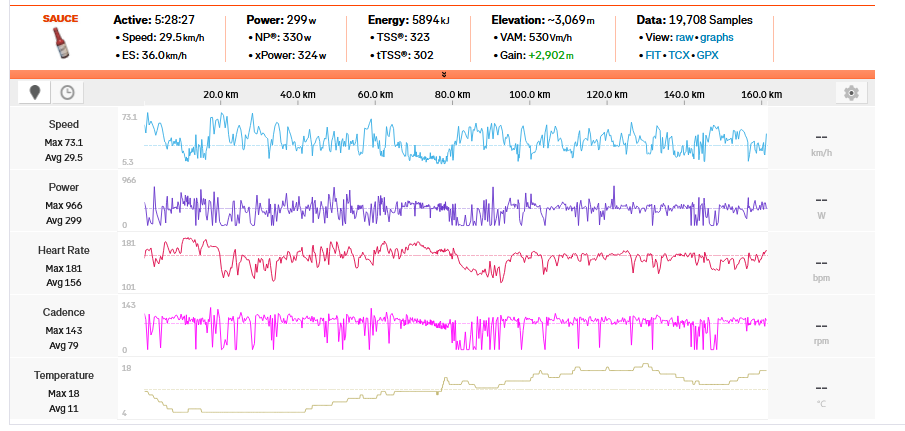Click Cadence Avg 79 value
This screenshot has width=905, height=431.
tap(64, 346)
